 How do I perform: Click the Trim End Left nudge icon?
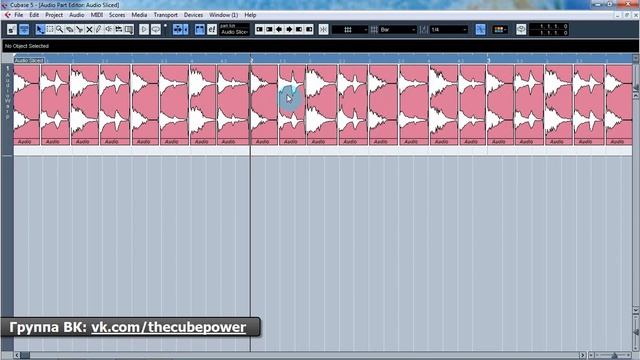[299, 29]
